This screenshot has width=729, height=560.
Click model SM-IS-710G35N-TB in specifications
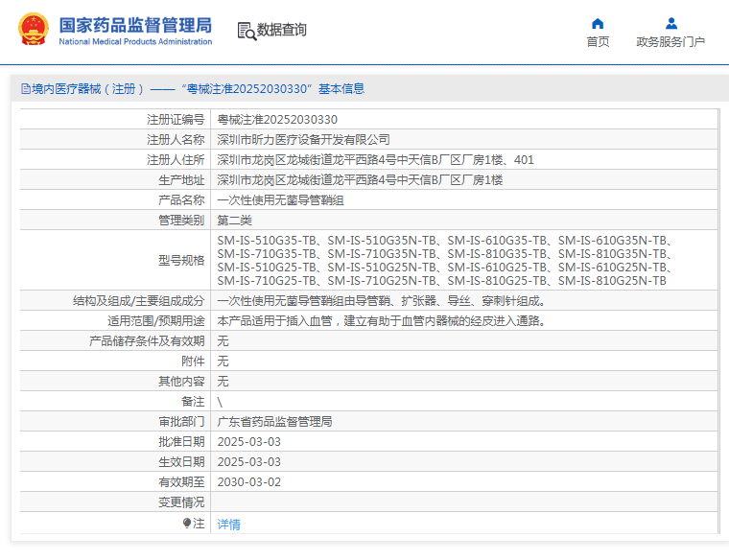382,254
